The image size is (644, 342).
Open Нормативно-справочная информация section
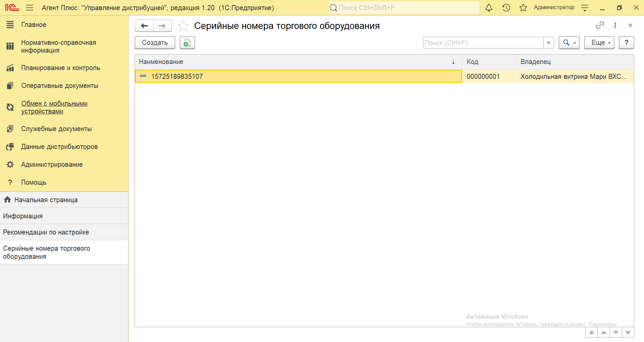(64, 46)
